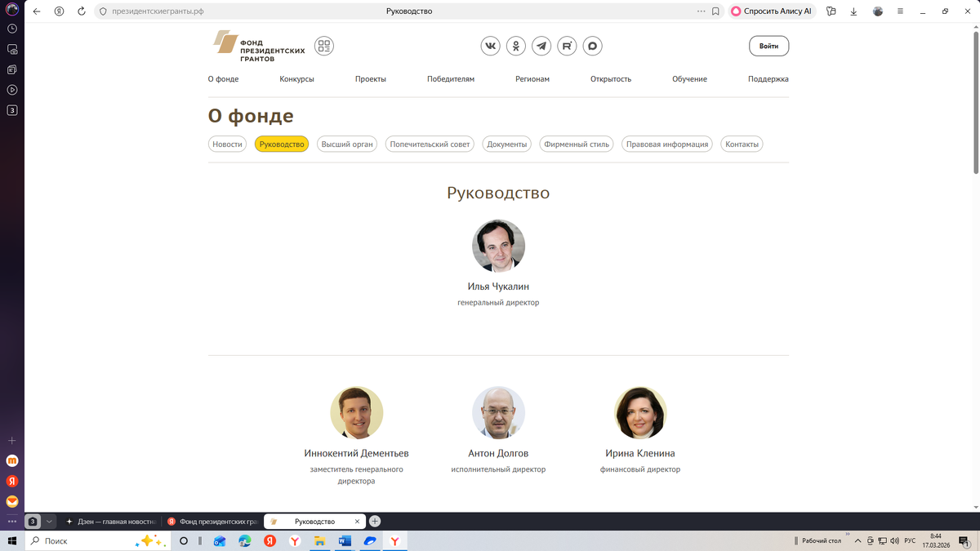
Task: Open the Конкурсы navigation menu
Action: (x=296, y=78)
